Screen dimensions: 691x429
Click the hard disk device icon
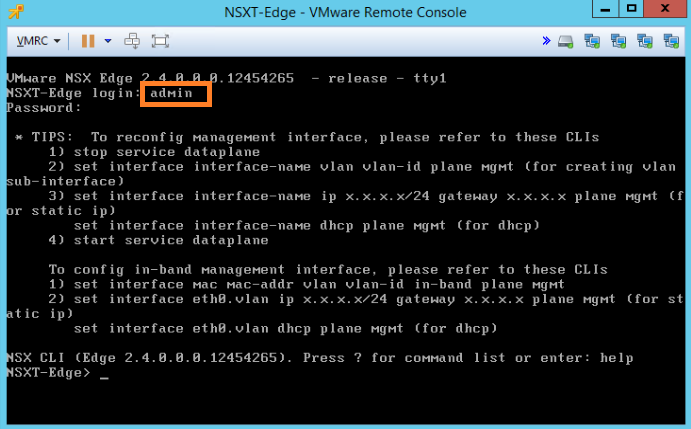click(x=566, y=42)
